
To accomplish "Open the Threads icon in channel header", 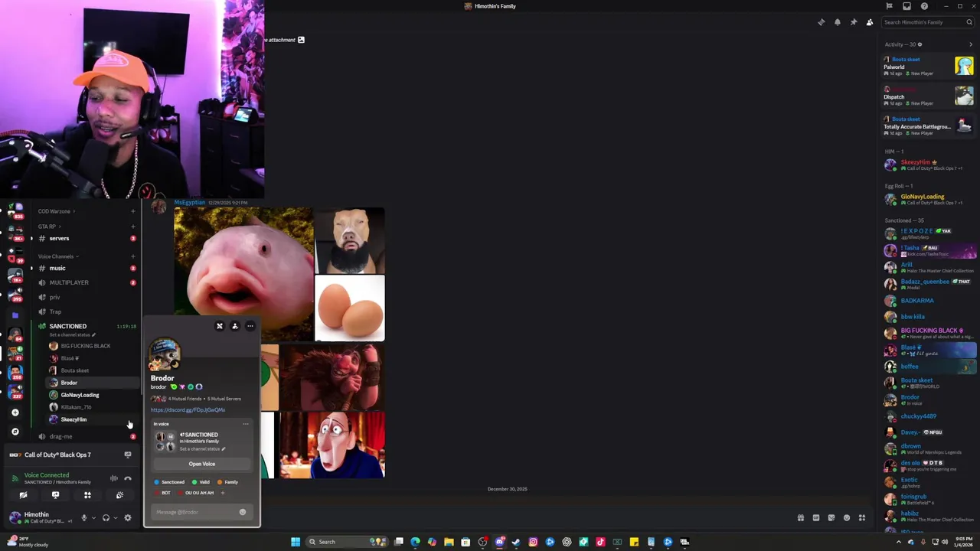I will click(822, 22).
